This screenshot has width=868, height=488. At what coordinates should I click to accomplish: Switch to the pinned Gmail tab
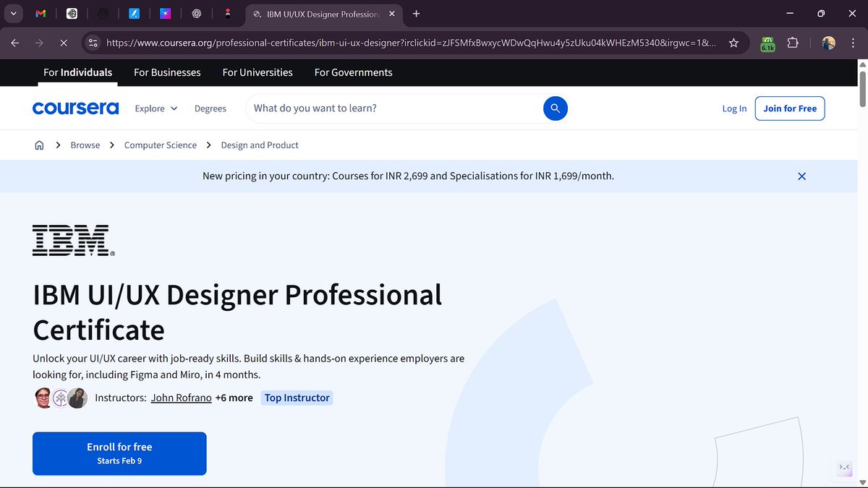pyautogui.click(x=41, y=14)
